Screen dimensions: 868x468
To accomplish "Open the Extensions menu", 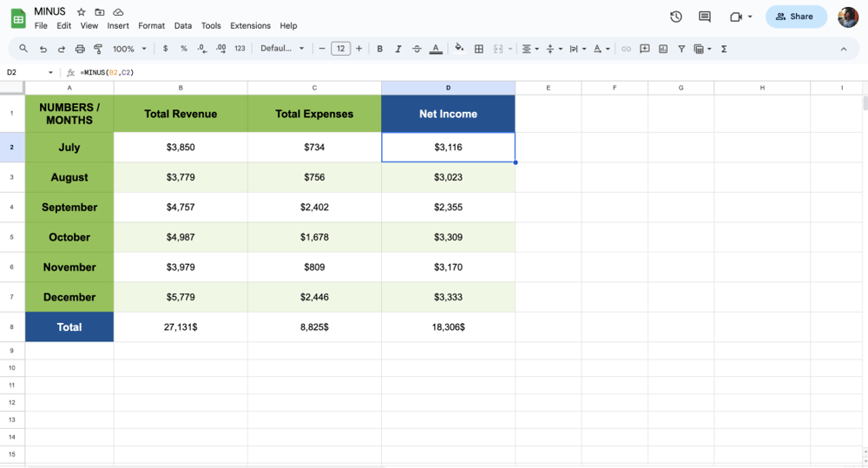I will pos(250,26).
